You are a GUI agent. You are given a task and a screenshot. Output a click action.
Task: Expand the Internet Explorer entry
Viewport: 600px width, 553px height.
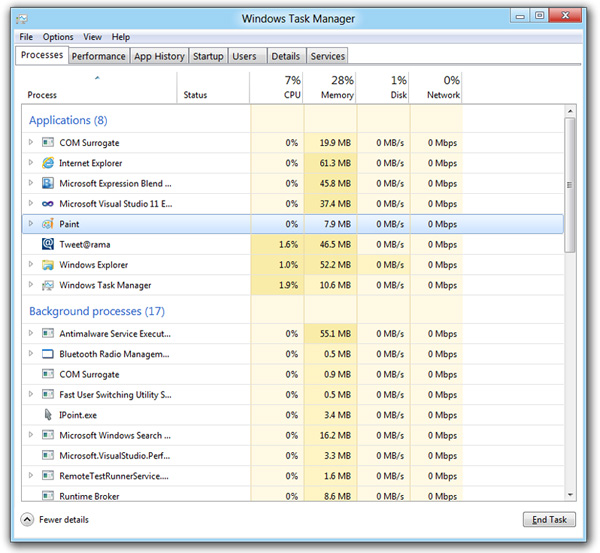[31, 162]
